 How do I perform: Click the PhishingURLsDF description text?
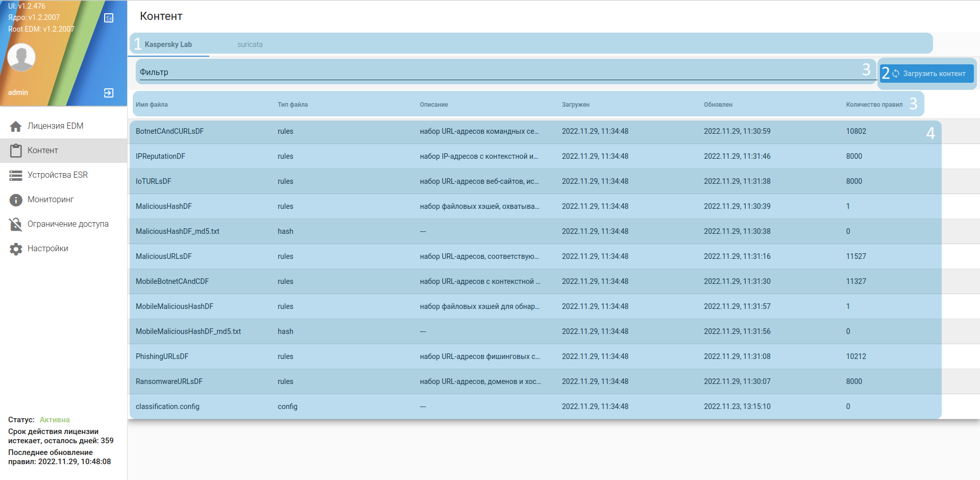point(480,356)
